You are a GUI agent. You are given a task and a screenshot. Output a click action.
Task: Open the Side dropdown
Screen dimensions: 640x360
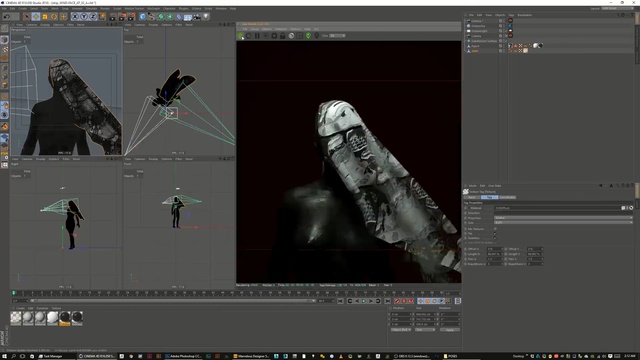(563, 222)
